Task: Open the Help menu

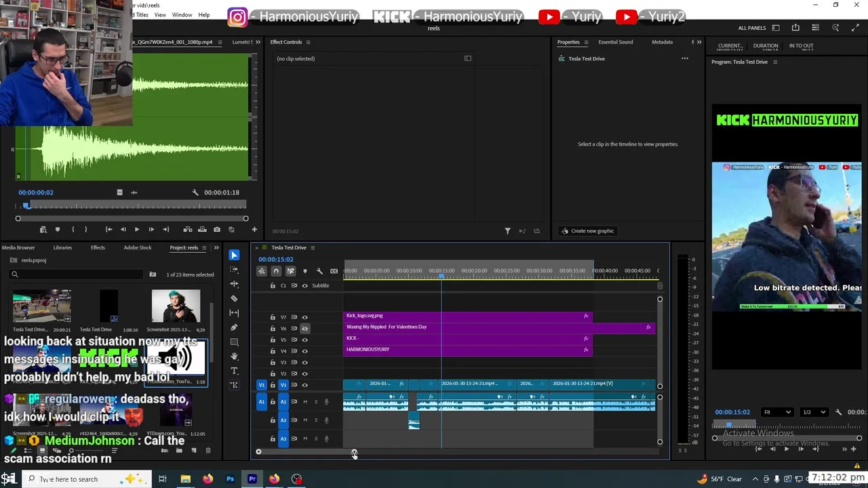Action: click(203, 15)
